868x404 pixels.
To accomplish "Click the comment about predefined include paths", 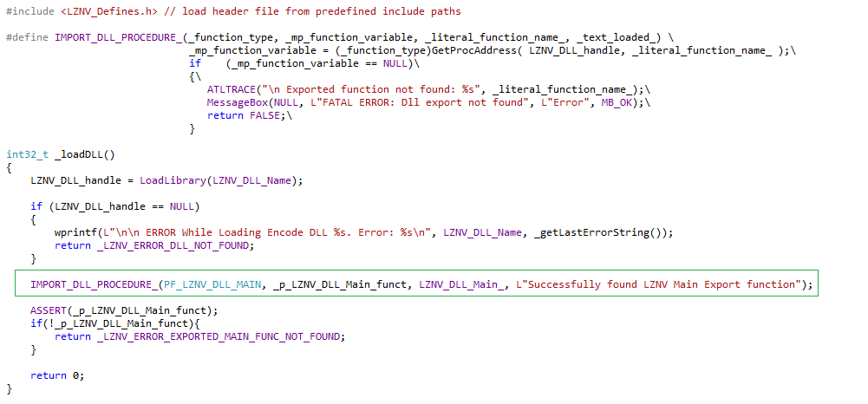I will point(312,11).
